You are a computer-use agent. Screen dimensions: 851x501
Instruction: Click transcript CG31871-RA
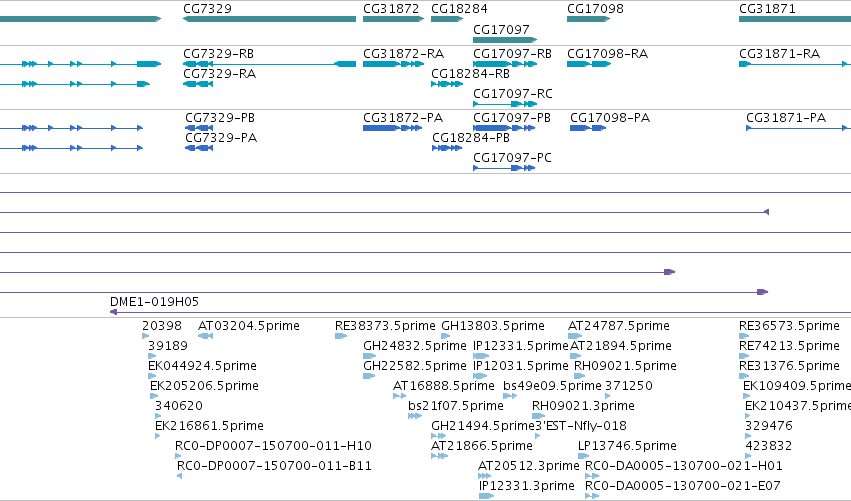pyautogui.click(x=795, y=64)
